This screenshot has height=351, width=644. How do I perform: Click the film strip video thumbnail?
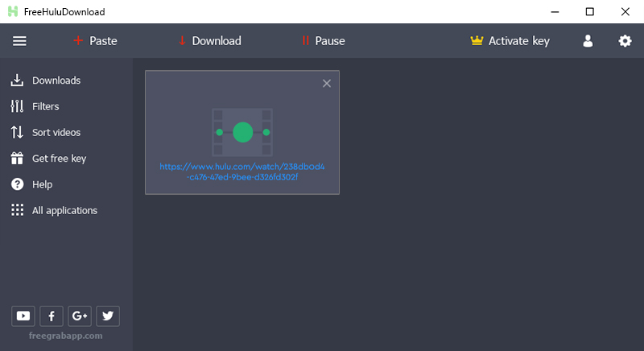pos(242,132)
